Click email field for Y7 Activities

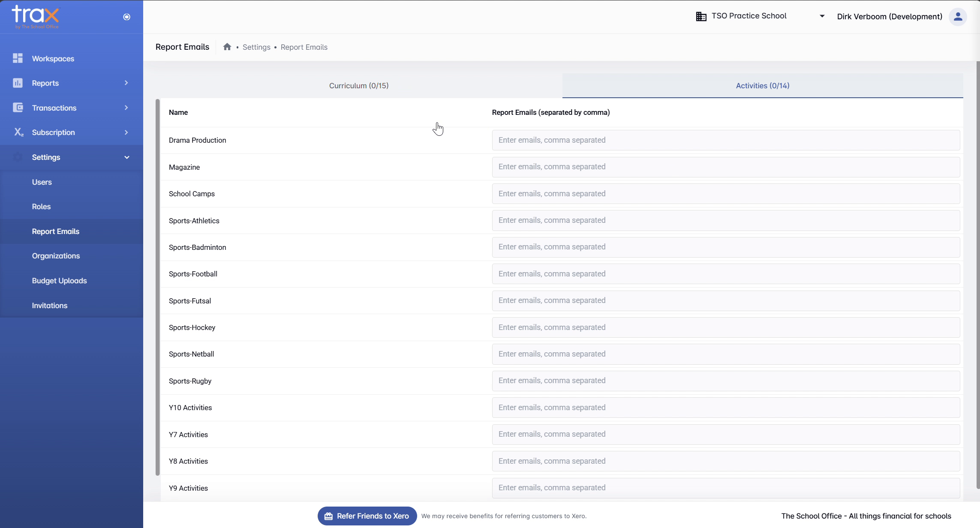click(726, 434)
